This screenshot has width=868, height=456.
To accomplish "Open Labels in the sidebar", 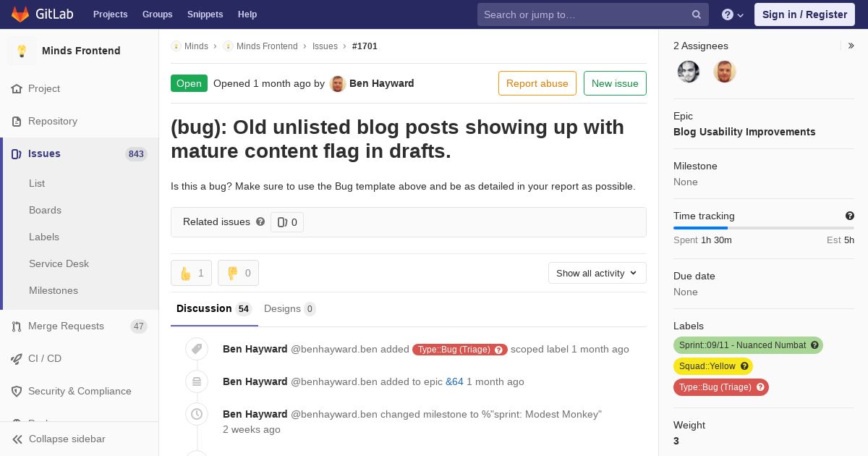I will 44,237.
